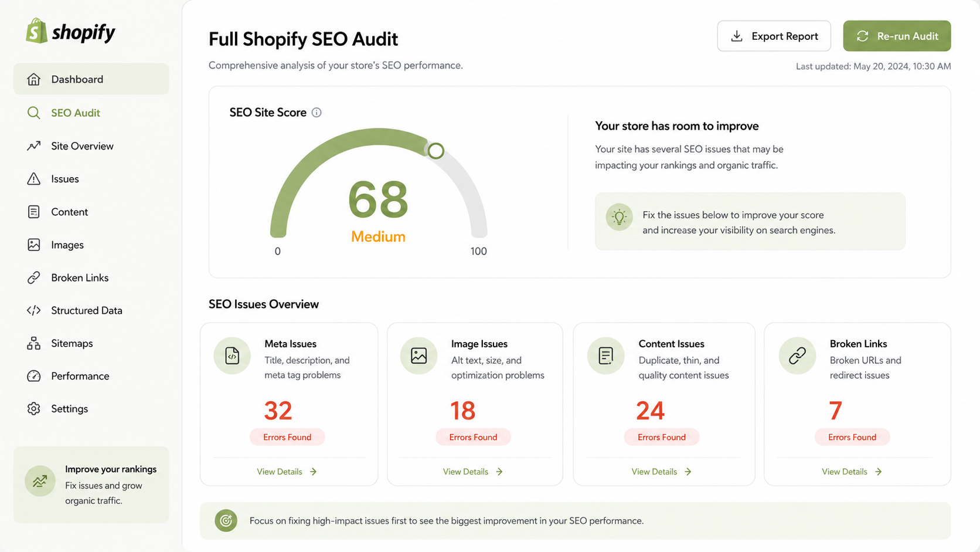Click the Site Overview trend arrow icon
The height and width of the screenshot is (552, 980).
pyautogui.click(x=34, y=146)
